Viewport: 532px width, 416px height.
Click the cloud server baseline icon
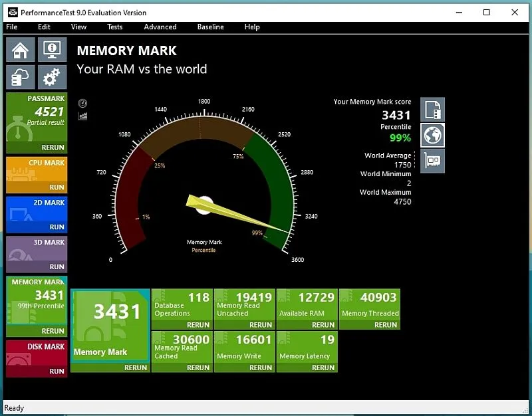click(x=20, y=78)
